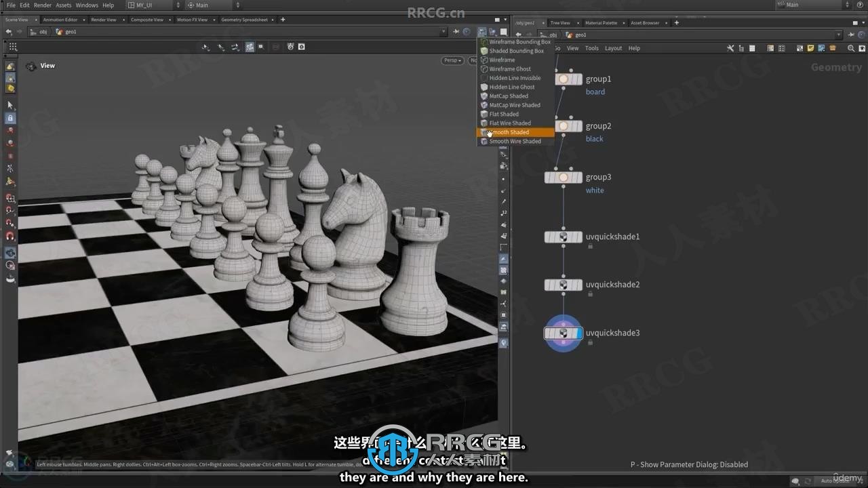
Task: Go back in scene view path history
Action: (x=8, y=32)
